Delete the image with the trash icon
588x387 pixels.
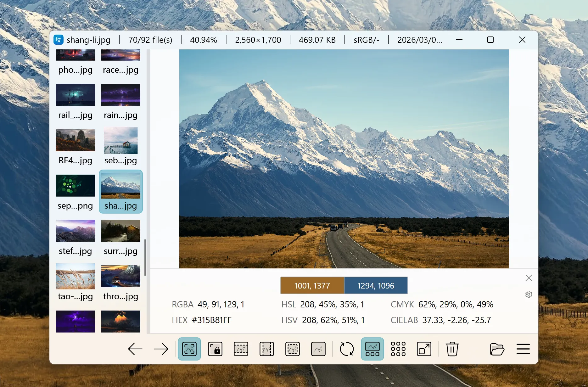click(452, 349)
